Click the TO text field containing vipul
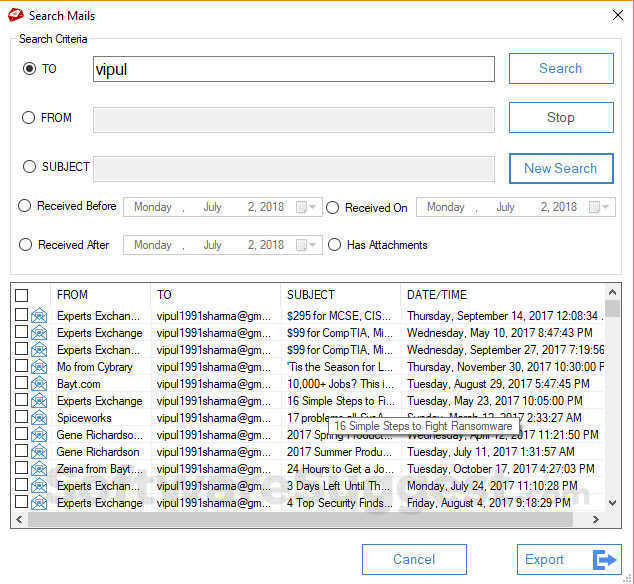Screen dimensions: 634x584 pos(294,69)
